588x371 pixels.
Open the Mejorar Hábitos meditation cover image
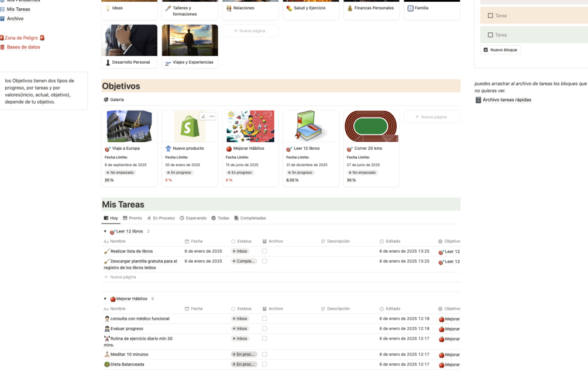click(x=250, y=126)
